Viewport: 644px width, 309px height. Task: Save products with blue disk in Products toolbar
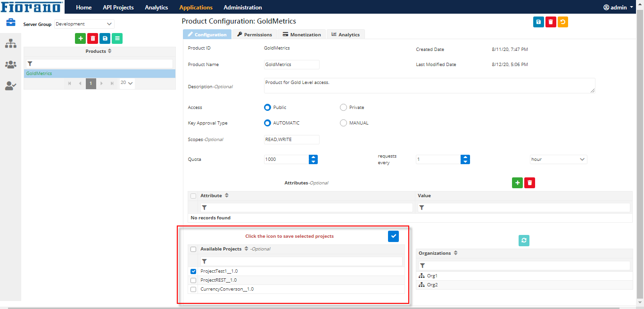click(105, 39)
